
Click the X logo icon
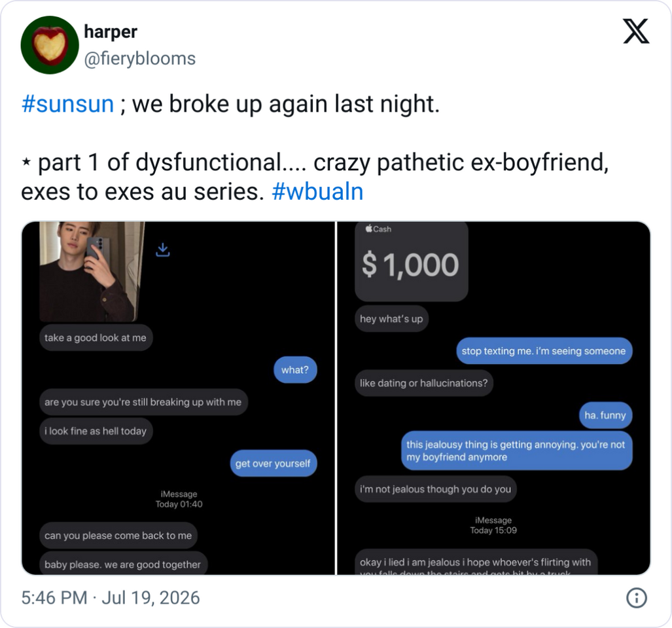pyautogui.click(x=636, y=31)
